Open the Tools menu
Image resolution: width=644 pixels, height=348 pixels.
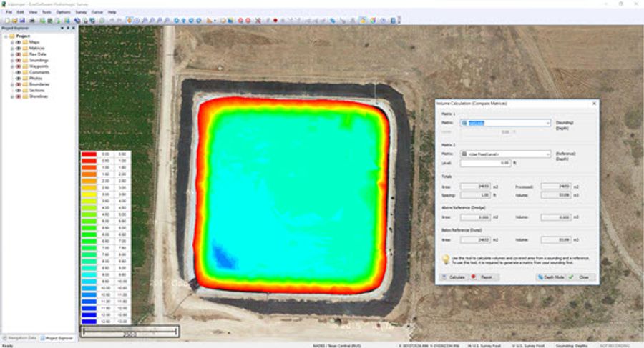[47, 12]
